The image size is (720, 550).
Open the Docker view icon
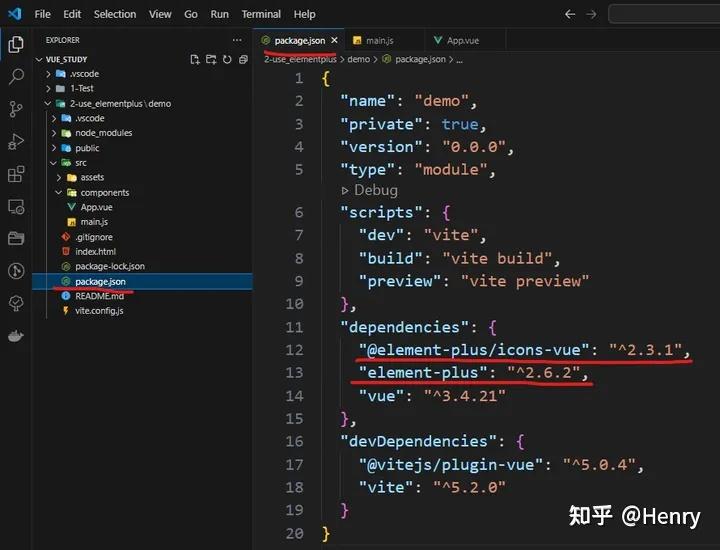(16, 336)
